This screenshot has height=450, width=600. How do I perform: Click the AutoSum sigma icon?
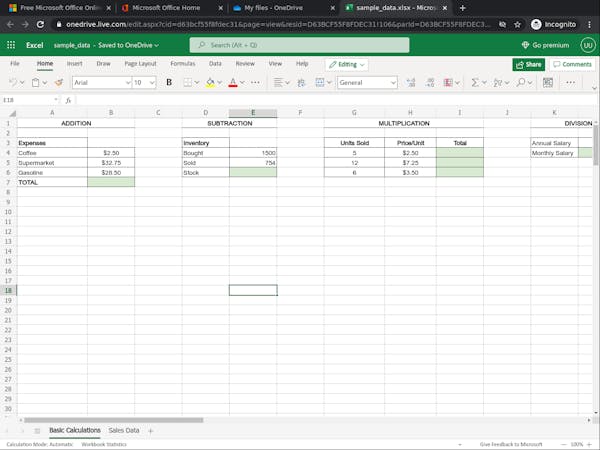(475, 82)
